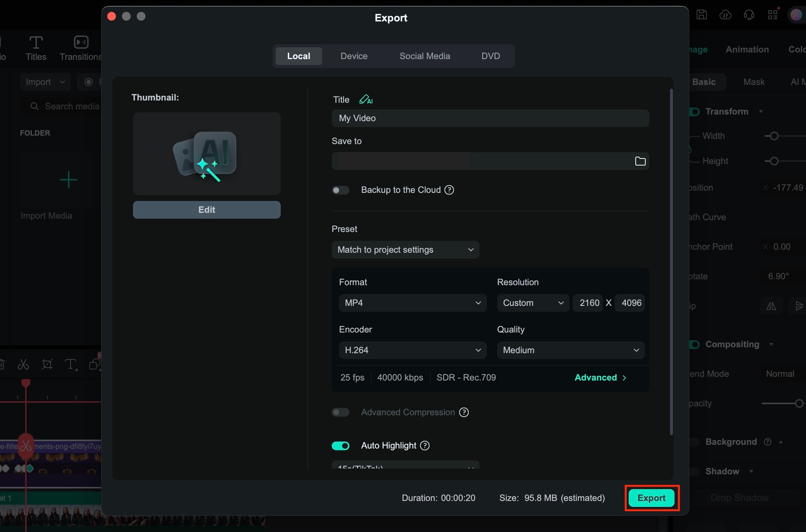The width and height of the screenshot is (806, 532).
Task: Contact support via the headset icon
Action: coord(748,15)
